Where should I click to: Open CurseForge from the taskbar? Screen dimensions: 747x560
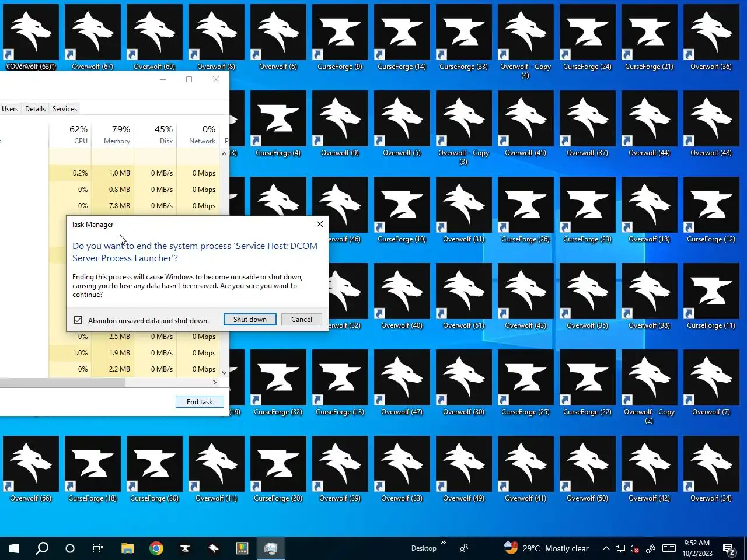coord(184,548)
